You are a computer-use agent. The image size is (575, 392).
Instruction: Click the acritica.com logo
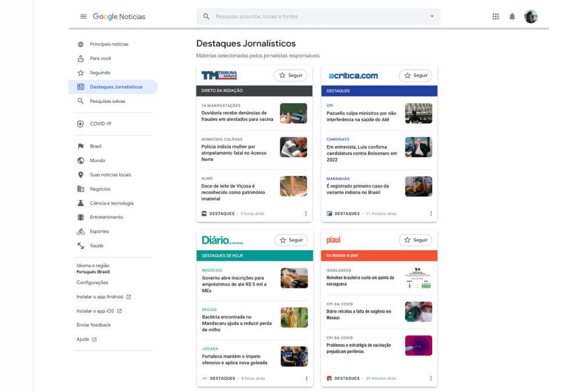[353, 75]
